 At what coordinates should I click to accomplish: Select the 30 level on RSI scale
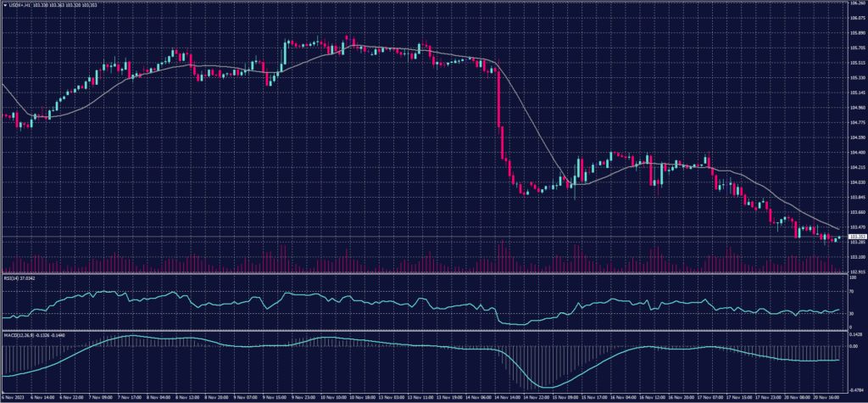[x=850, y=314]
